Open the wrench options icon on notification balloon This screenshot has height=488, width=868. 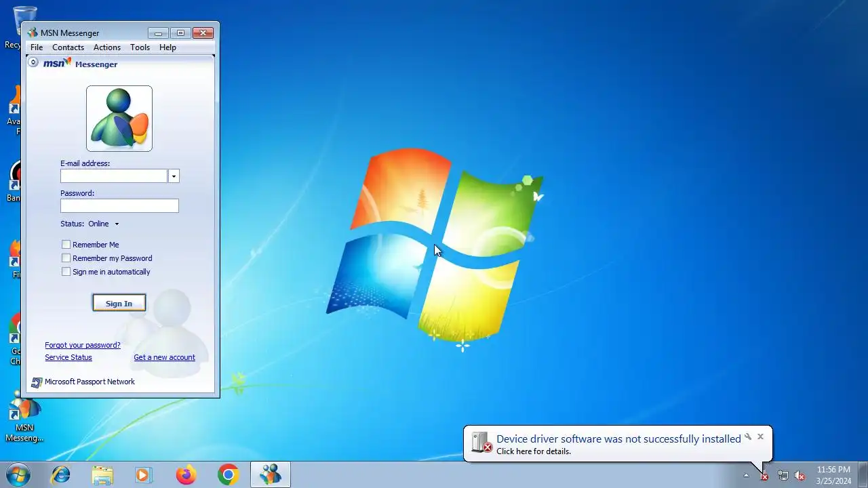tap(748, 437)
